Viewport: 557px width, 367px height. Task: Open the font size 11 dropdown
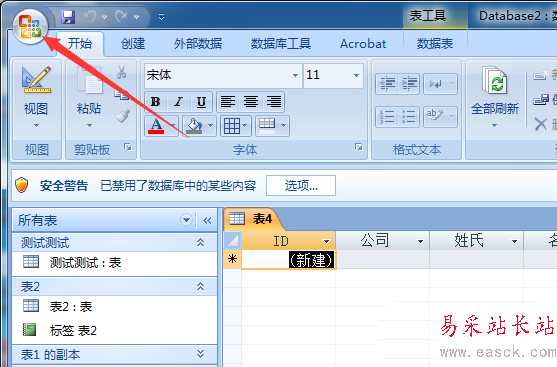356,75
